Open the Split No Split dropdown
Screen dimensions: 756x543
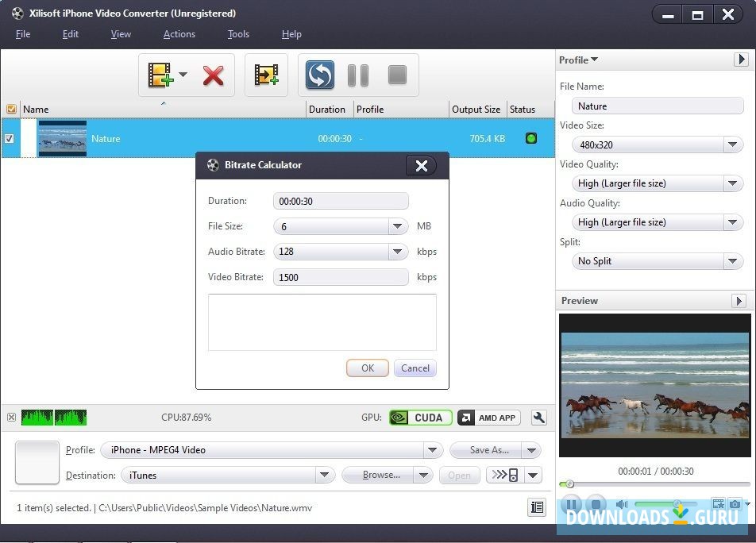[732, 261]
